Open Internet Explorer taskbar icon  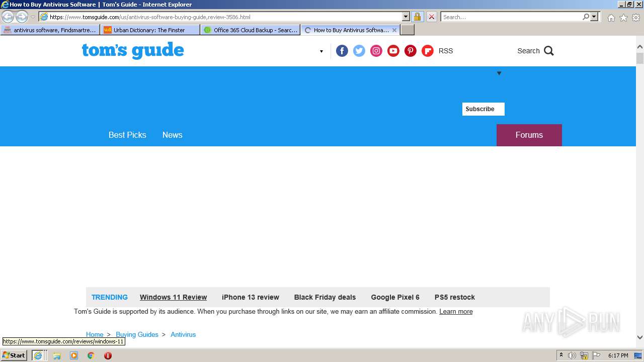[38, 355]
